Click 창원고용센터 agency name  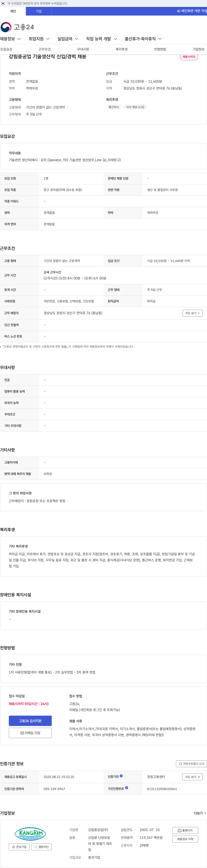156,777
